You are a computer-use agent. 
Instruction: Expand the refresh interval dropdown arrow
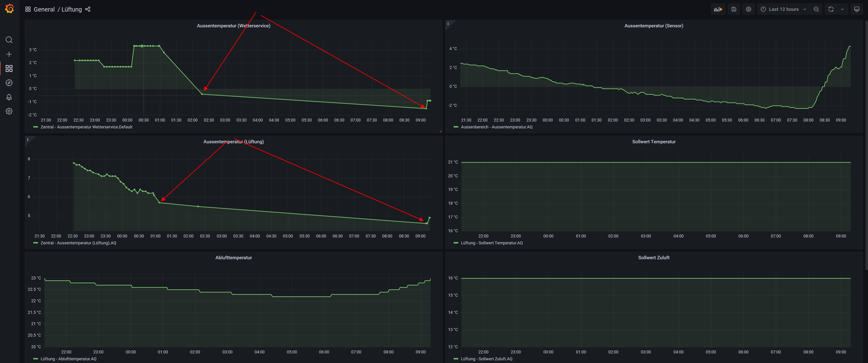[842, 9]
